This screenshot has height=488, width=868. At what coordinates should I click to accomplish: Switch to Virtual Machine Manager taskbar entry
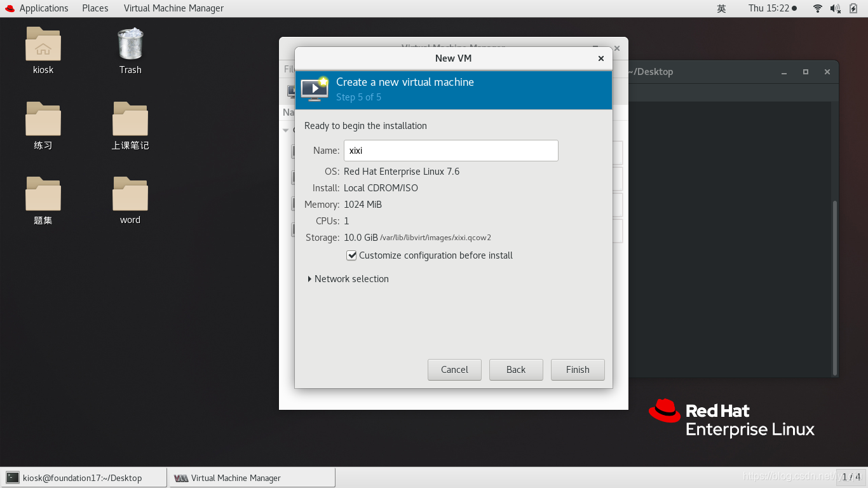coord(252,478)
